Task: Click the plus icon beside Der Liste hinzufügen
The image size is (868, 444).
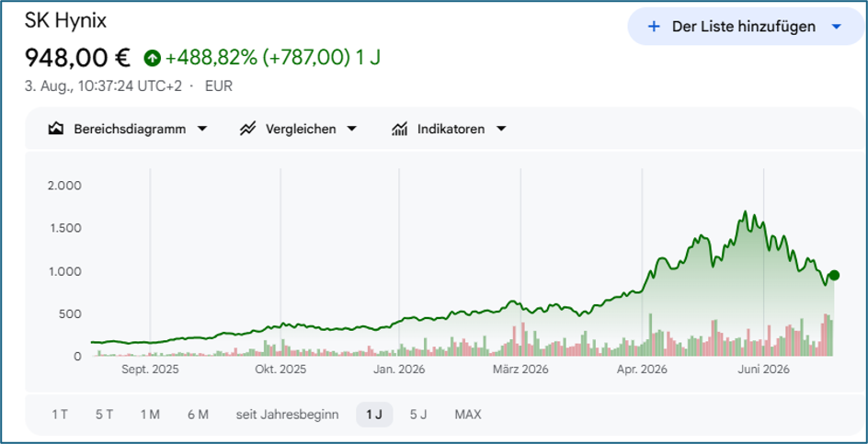Action: [655, 27]
